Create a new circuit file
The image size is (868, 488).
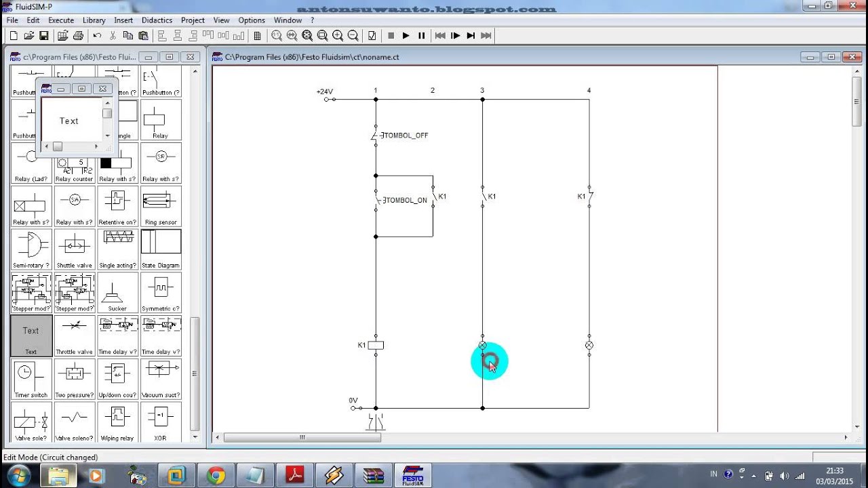coord(14,35)
